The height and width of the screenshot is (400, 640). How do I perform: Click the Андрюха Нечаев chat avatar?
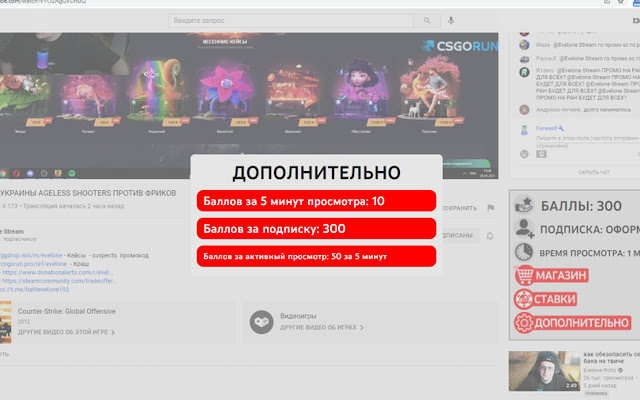524,109
